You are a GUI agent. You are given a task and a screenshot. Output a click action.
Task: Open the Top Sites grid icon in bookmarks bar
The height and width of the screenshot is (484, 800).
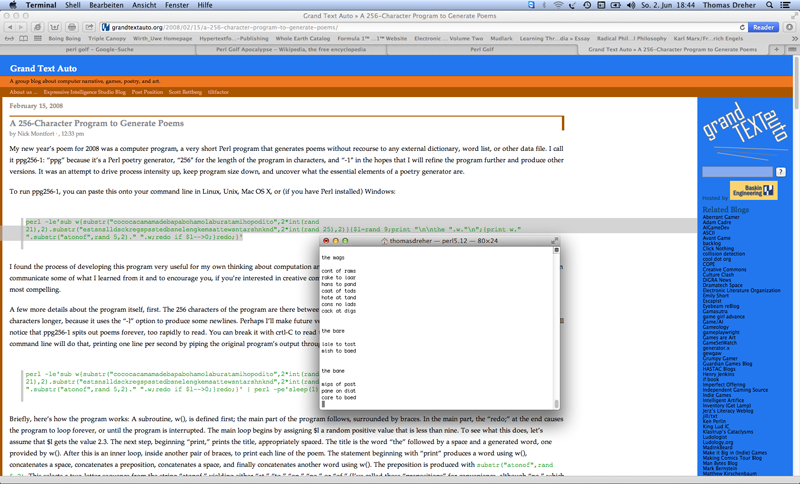point(38,38)
